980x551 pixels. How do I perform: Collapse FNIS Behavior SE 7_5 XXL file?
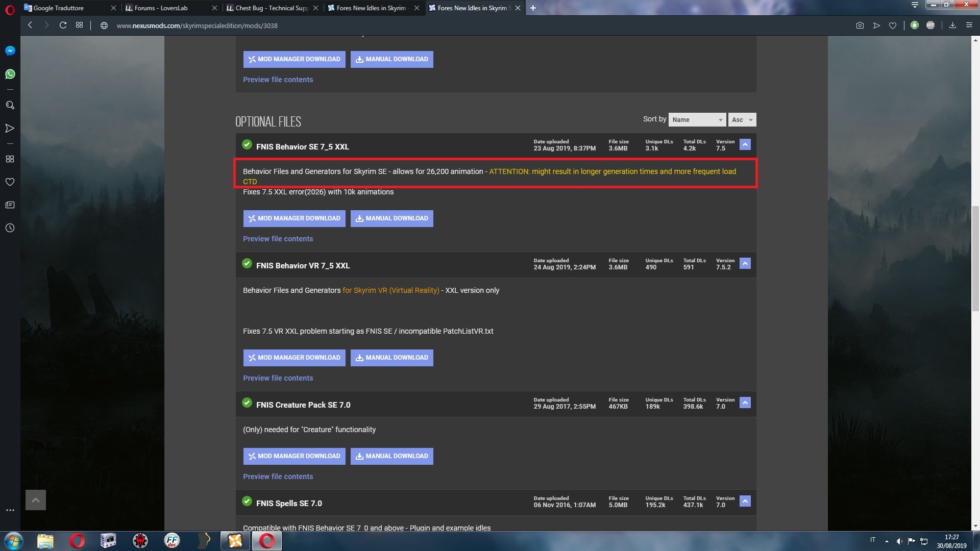coord(745,145)
